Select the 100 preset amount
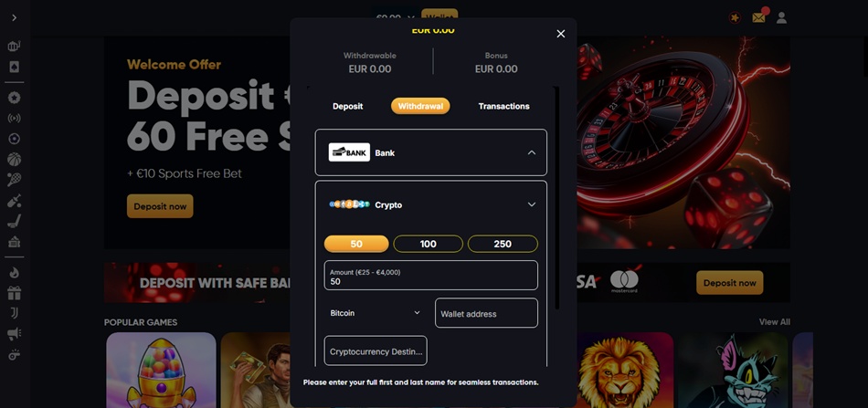Viewport: 868px width, 408px height. [x=428, y=244]
